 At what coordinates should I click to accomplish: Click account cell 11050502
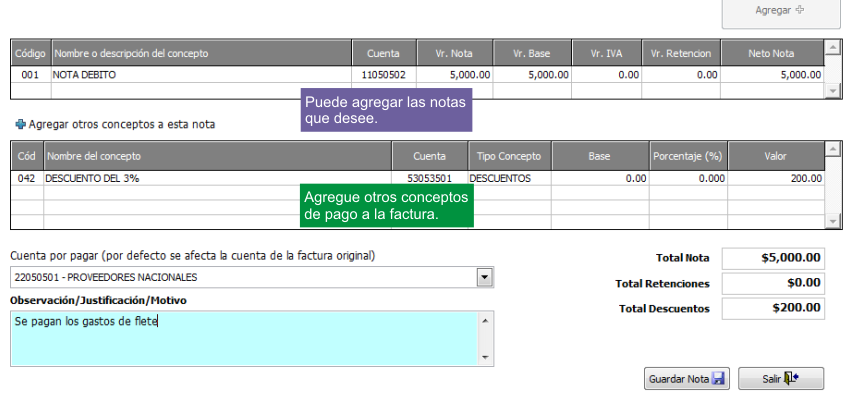pos(384,75)
